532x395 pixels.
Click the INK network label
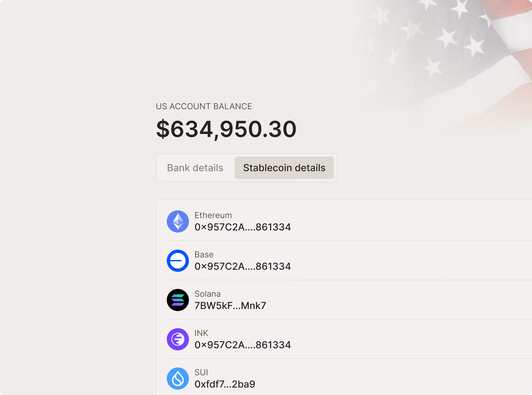[201, 333]
